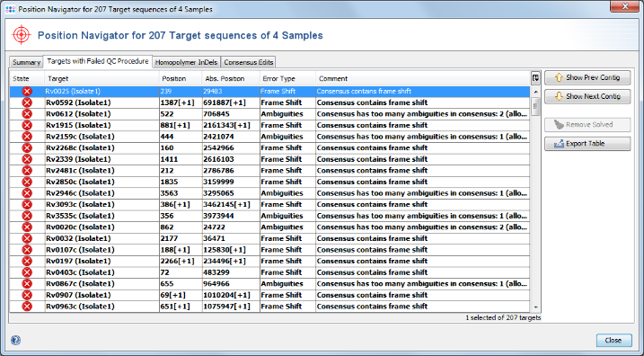Click the state icon next to Rv3535c
644x356 pixels.
[27, 216]
